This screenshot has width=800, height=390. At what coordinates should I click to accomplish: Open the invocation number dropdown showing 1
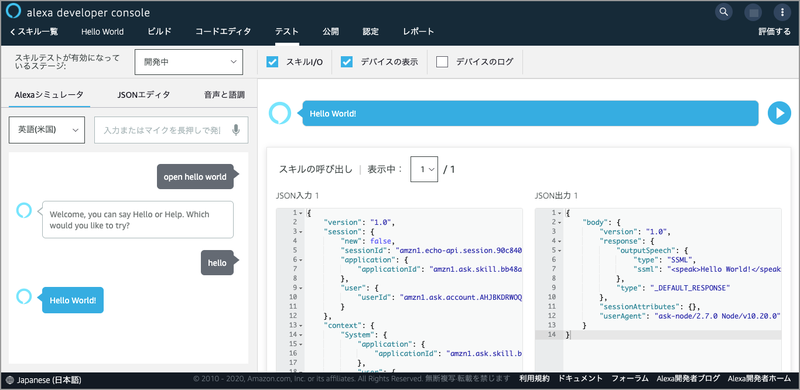(424, 169)
